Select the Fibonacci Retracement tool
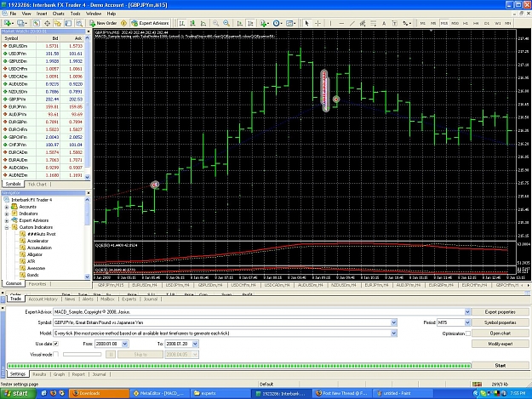Screen dimensions: 532x399 tap(373, 23)
